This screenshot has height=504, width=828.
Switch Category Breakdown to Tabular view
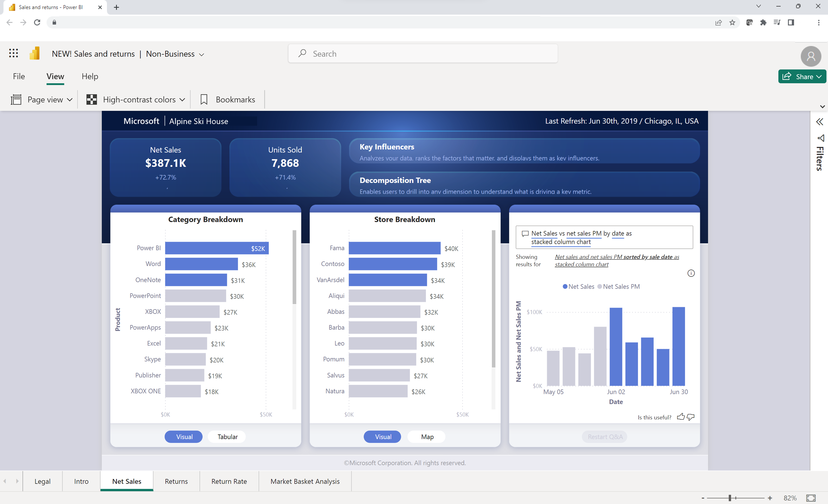227,436
